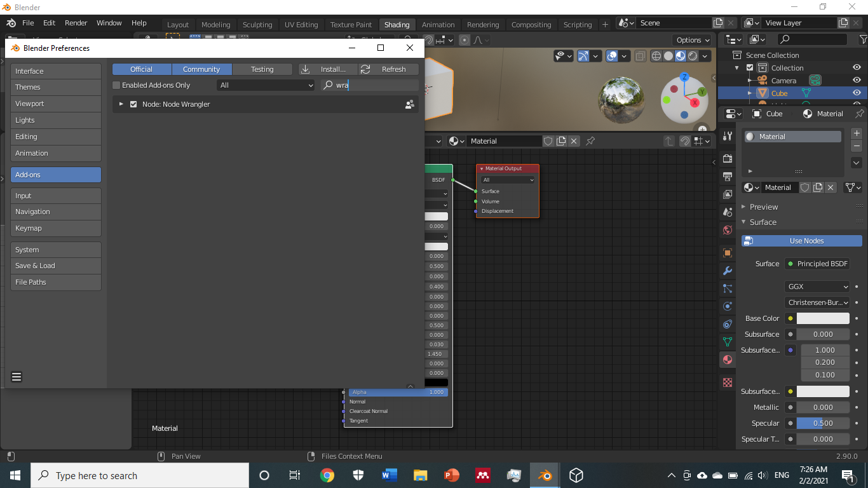This screenshot has width=868, height=488.
Task: Open the Physics properties tab icon
Action: click(x=728, y=306)
